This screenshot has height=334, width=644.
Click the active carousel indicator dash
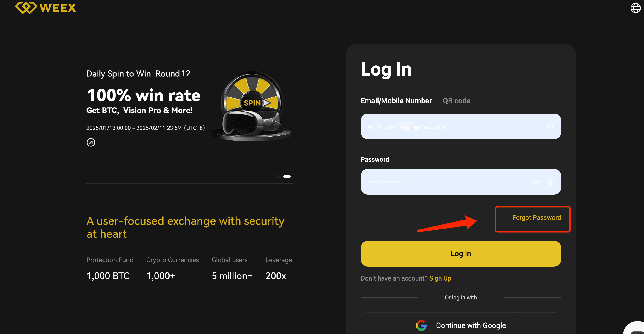click(287, 176)
